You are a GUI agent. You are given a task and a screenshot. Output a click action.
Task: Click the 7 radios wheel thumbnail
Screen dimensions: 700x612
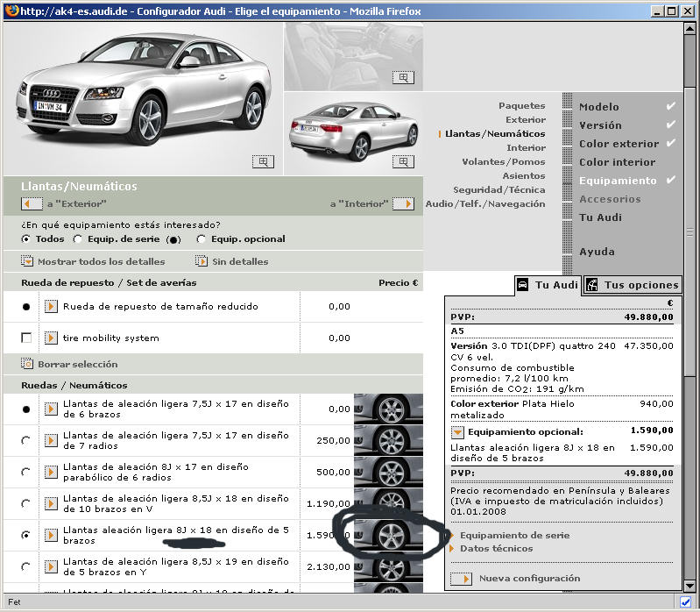(388, 440)
